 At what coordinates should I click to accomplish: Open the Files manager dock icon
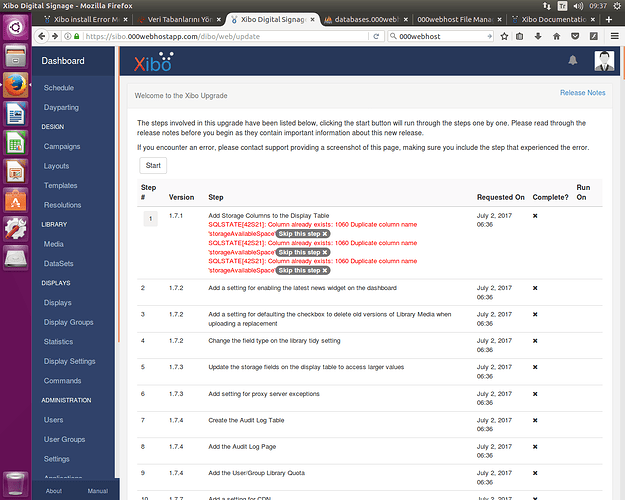[x=16, y=56]
